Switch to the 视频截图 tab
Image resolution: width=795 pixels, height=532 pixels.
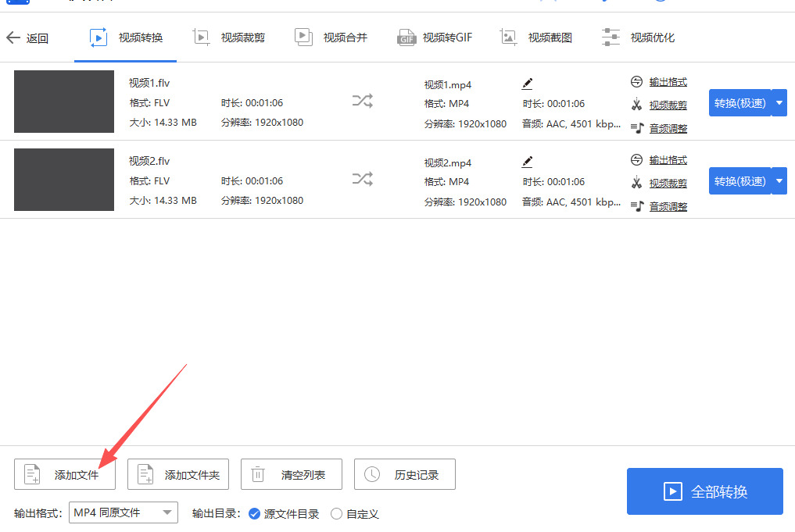coord(536,37)
